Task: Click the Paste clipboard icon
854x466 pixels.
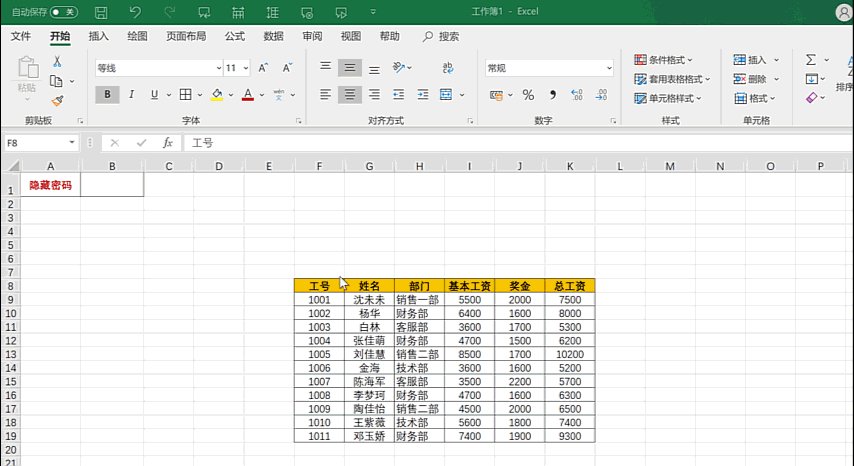Action: point(27,68)
